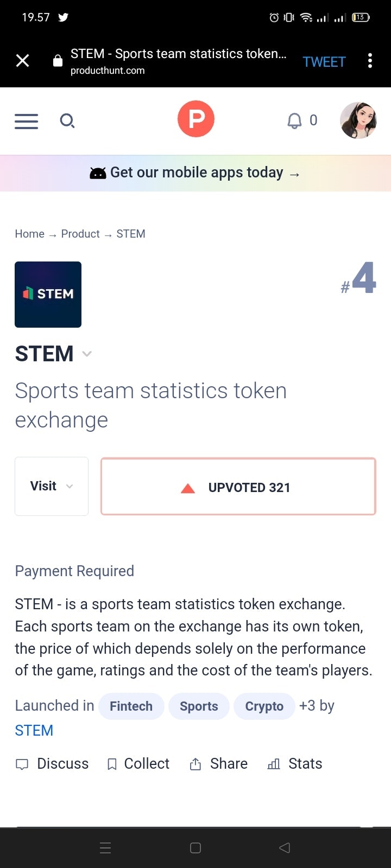Viewport: 391px width, 868px height.
Task: Expand the +3 more topics
Action: 307,706
